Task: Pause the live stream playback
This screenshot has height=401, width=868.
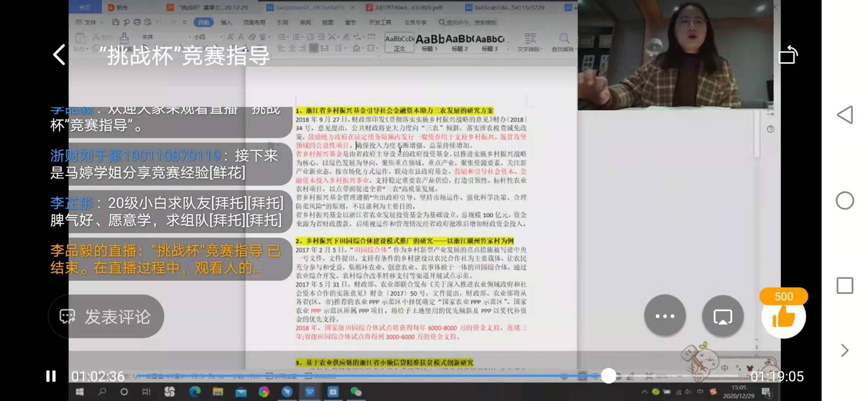Action: [51, 376]
